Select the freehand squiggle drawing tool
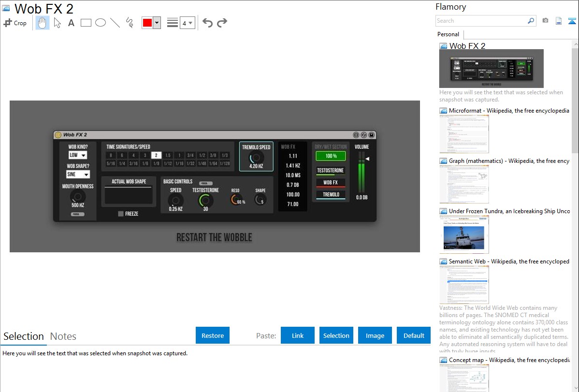 [x=129, y=23]
